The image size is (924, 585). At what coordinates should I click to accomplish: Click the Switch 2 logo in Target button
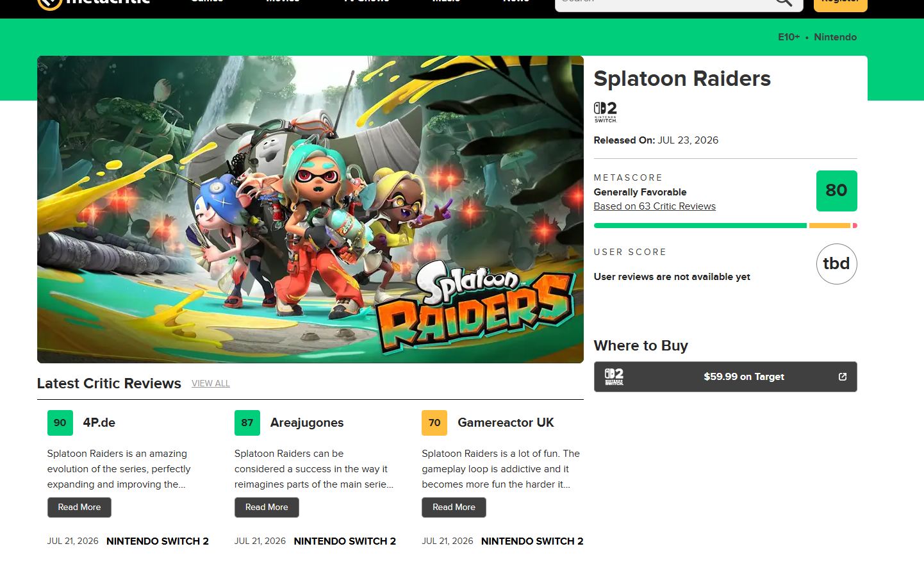(614, 377)
